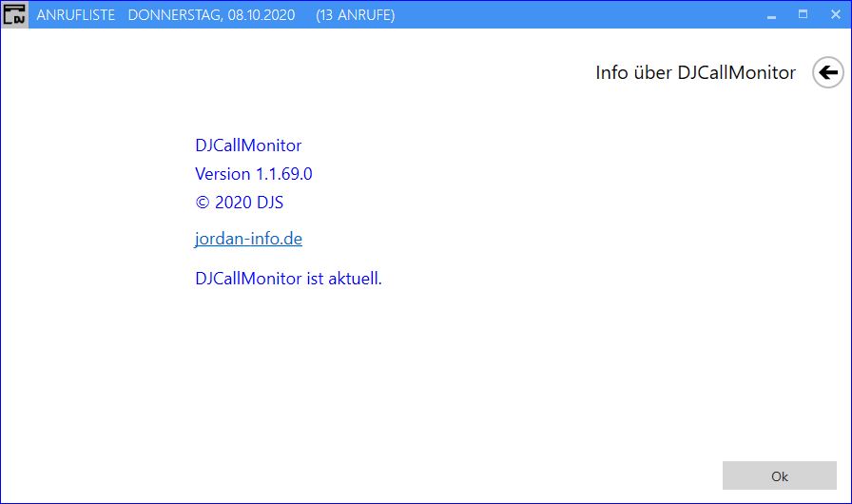Image resolution: width=852 pixels, height=504 pixels.
Task: Click the 'ANRUFLISTE' title bar text
Action: [x=75, y=15]
